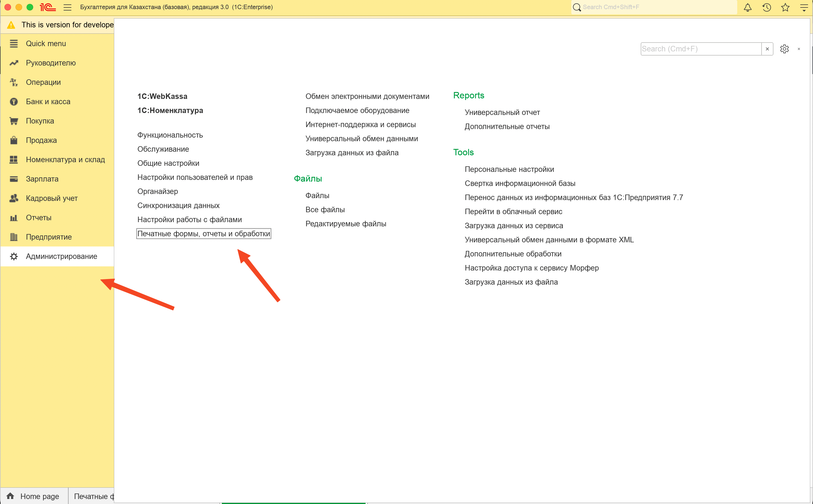
Task: Open the history clock icon
Action: coord(767,7)
